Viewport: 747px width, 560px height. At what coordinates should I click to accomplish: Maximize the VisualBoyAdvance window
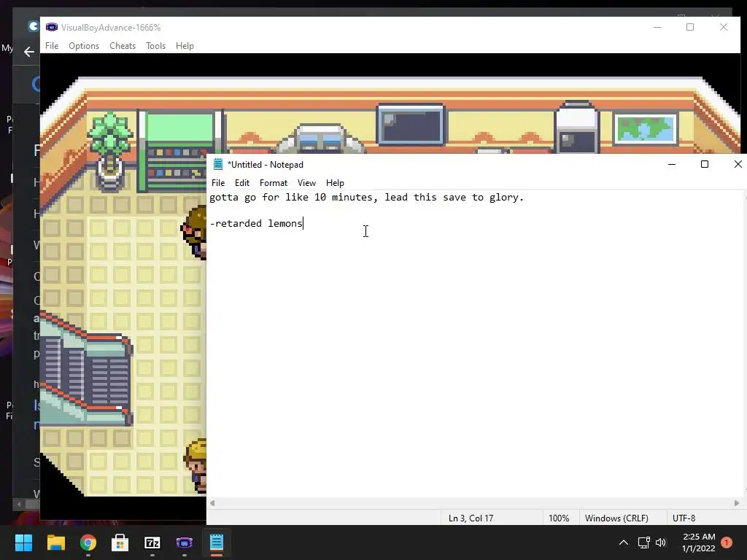(690, 27)
